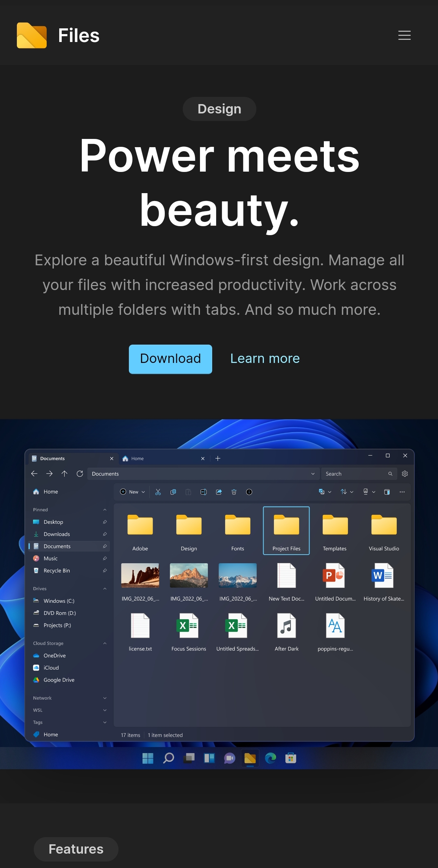Click the Search box
This screenshot has width=438, height=868.
pos(359,474)
